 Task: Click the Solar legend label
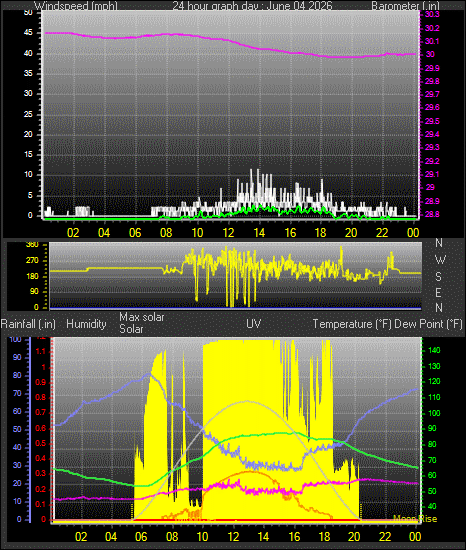pos(131,329)
